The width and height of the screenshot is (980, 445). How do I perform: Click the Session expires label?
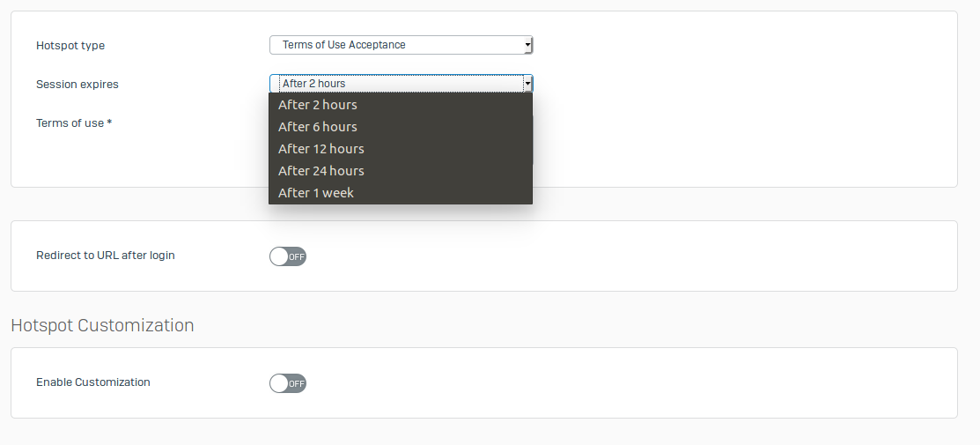(77, 85)
